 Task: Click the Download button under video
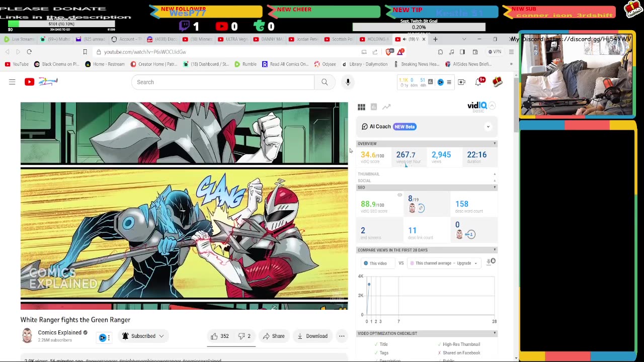(x=312, y=336)
